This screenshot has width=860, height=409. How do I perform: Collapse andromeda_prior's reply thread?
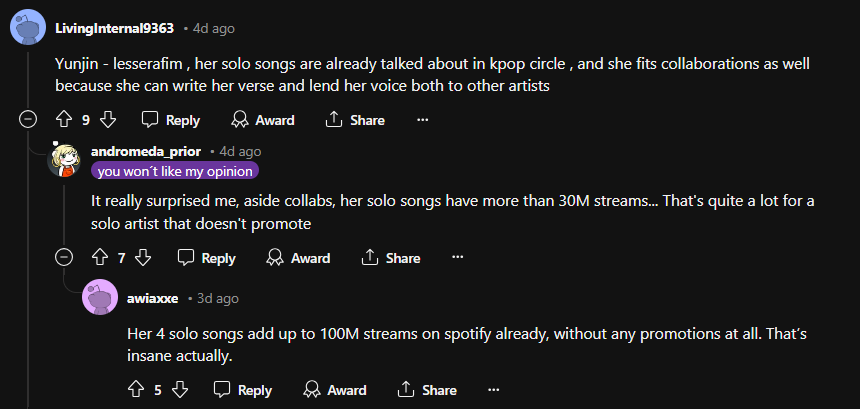pos(64,258)
